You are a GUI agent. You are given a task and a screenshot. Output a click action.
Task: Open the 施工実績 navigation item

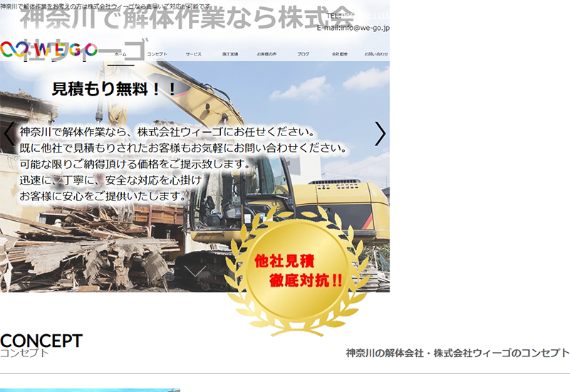point(230,54)
